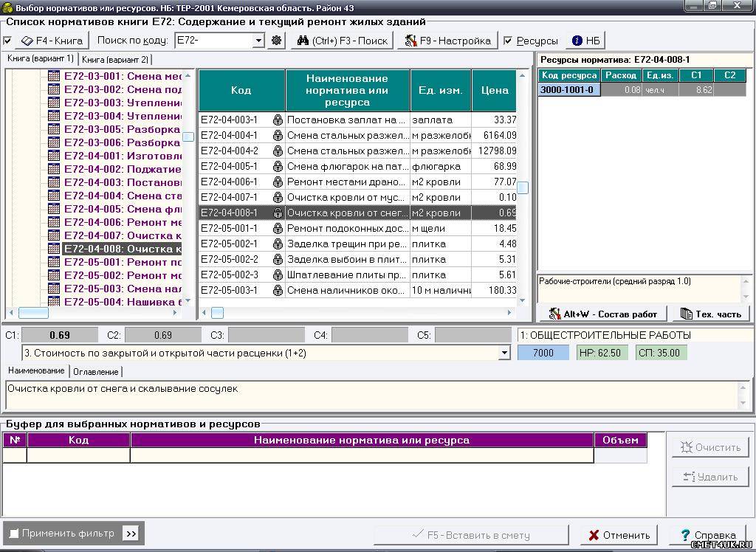Viewport: 756px width, 552px height.
Task: Open the Тех. часть button
Action: click(x=711, y=314)
